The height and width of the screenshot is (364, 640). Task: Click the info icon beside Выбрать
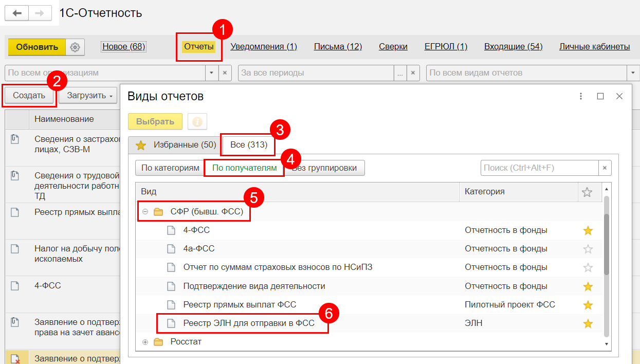[197, 122]
